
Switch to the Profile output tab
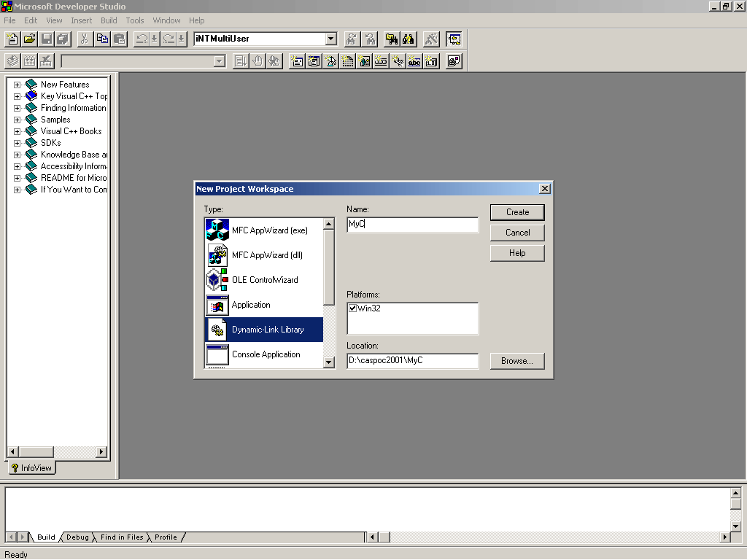pyautogui.click(x=166, y=537)
